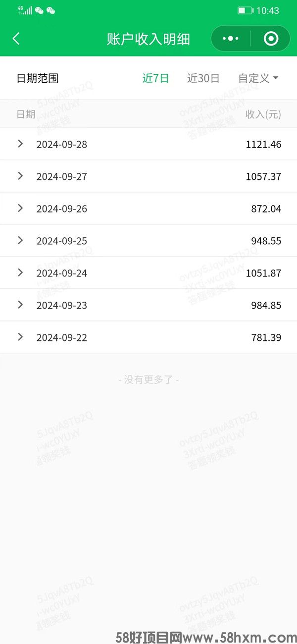Switch to the 近30日 date range
This screenshot has width=297, height=644.
(203, 78)
